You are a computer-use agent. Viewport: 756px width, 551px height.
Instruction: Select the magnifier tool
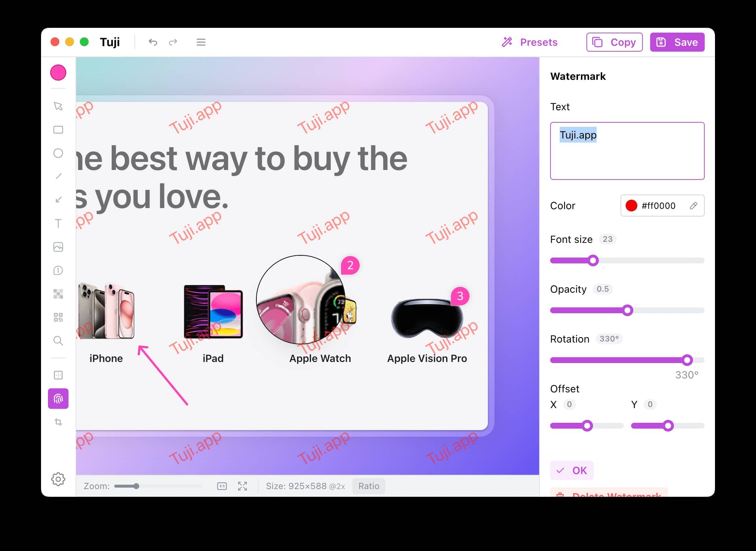pos(58,341)
